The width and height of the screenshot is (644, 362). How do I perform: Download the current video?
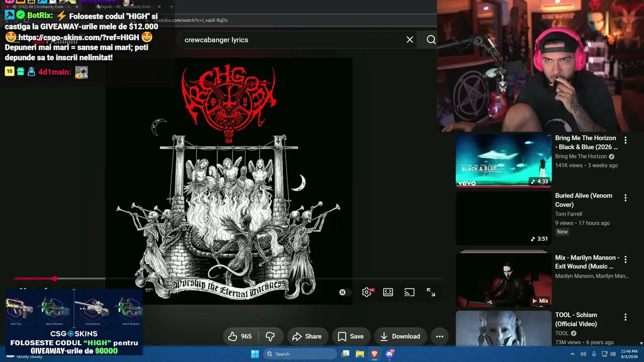(x=400, y=336)
